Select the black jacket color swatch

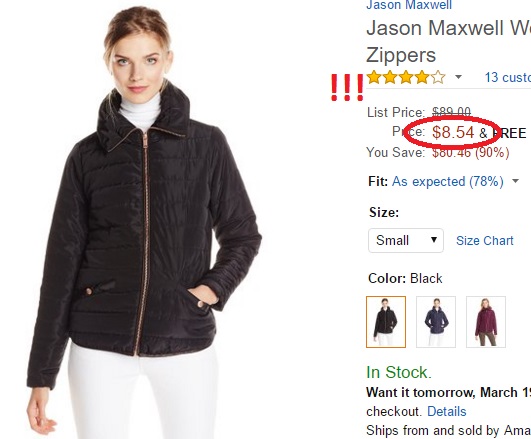[386, 322]
